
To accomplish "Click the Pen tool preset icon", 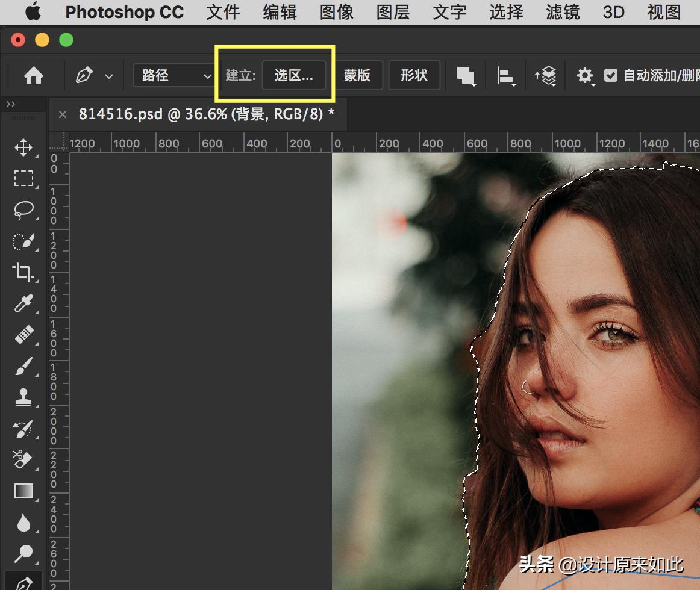I will tap(84, 75).
